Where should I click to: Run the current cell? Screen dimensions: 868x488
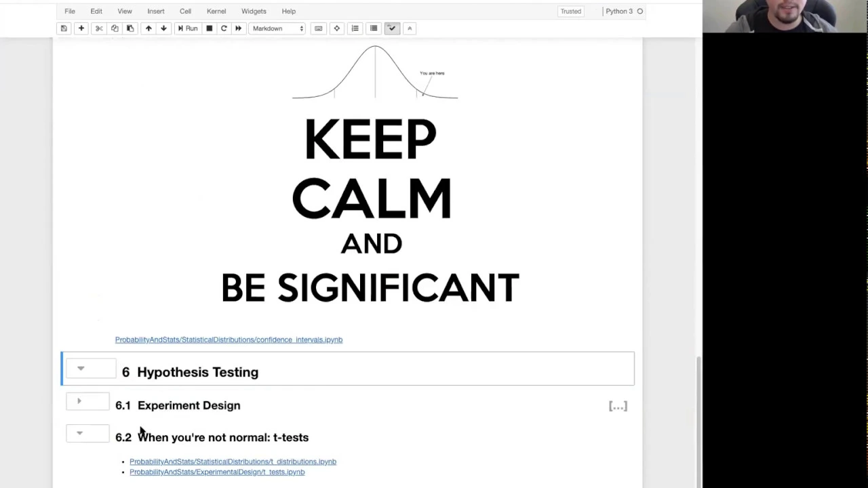(x=188, y=28)
